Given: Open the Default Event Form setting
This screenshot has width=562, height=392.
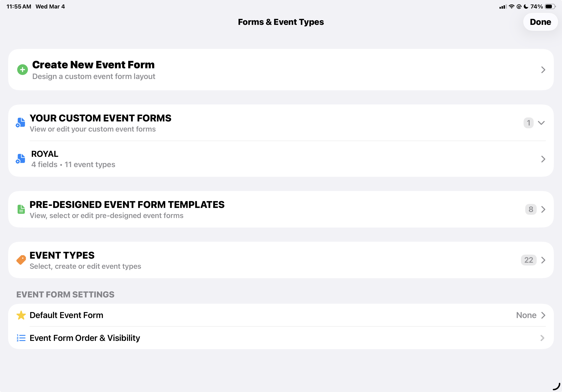Looking at the screenshot, I should click(x=281, y=315).
